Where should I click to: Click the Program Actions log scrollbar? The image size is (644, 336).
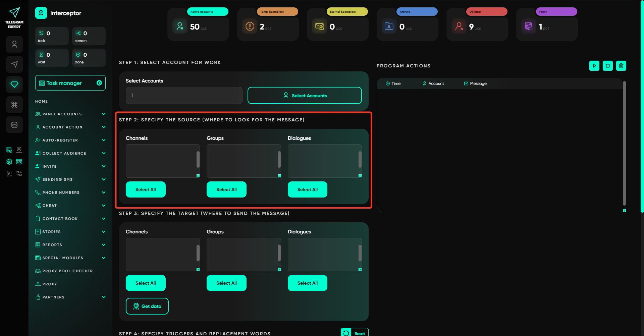(x=624, y=144)
